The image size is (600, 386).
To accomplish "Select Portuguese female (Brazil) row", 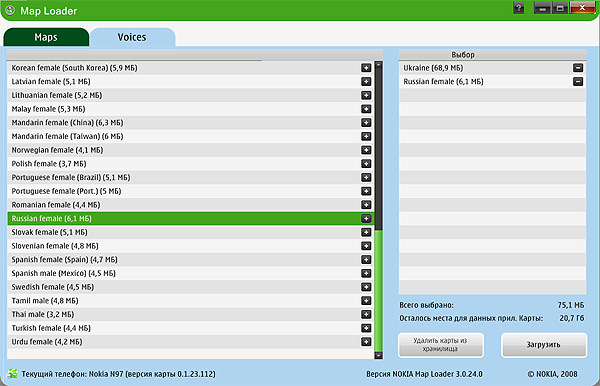I will coord(190,178).
